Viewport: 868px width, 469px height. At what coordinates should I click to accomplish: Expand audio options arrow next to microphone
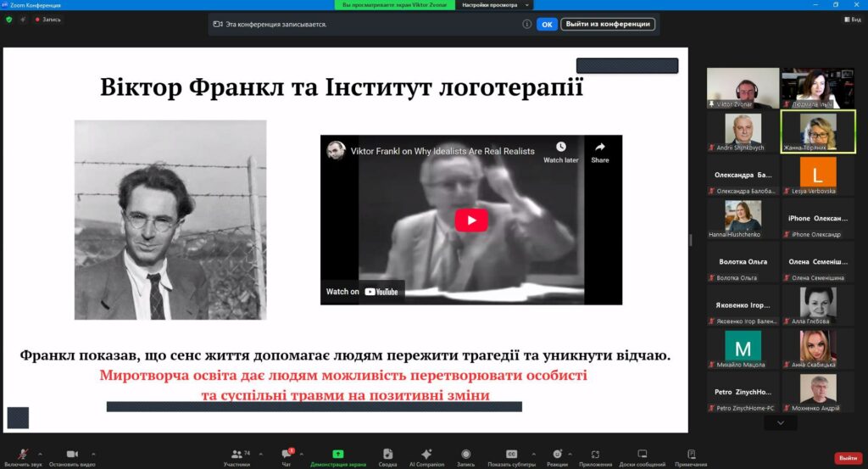(x=40, y=454)
